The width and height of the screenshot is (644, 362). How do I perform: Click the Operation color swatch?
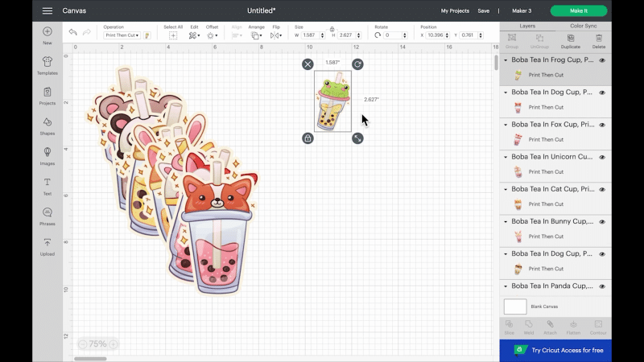pos(147,35)
